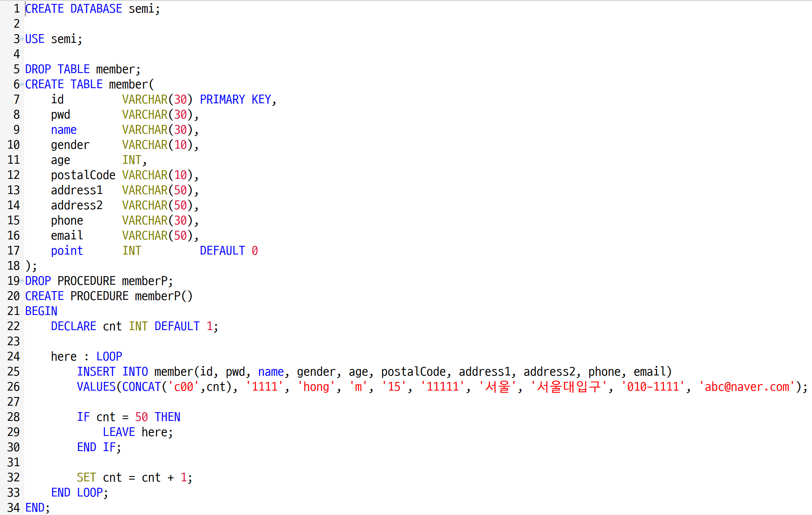This screenshot has width=812, height=515.
Task: Click the 'age' column on line 11
Action: [60, 160]
